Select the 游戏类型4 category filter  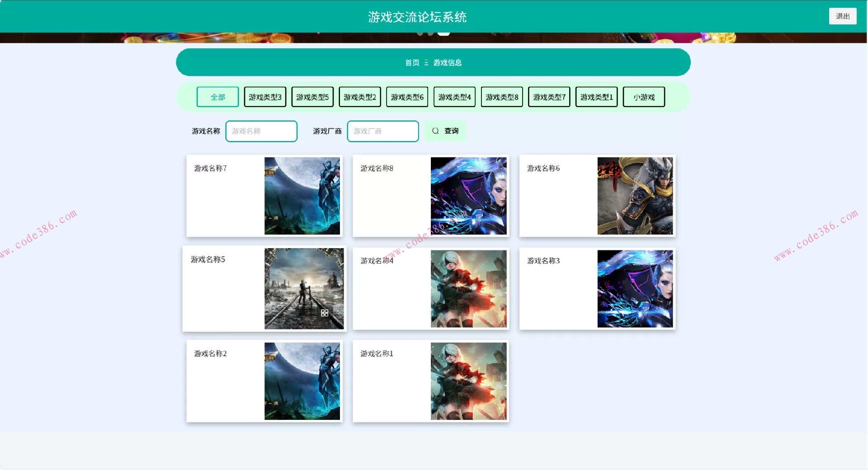point(454,97)
